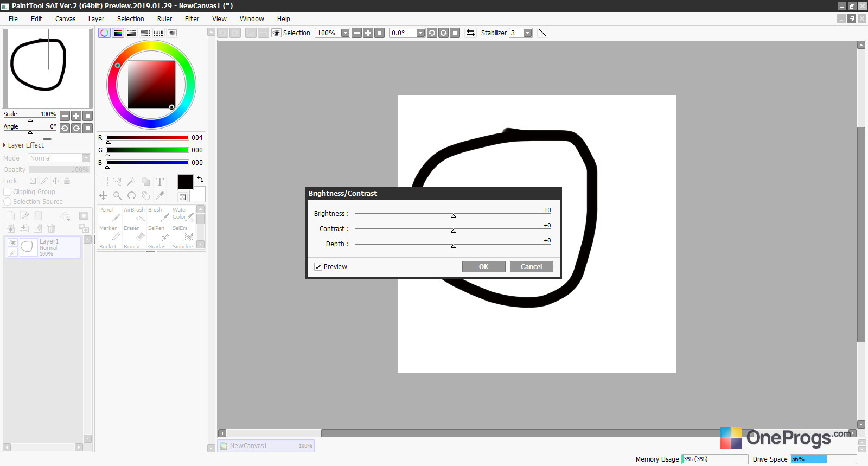Click the transparent color icon
The height and width of the screenshot is (466, 868).
183,197
